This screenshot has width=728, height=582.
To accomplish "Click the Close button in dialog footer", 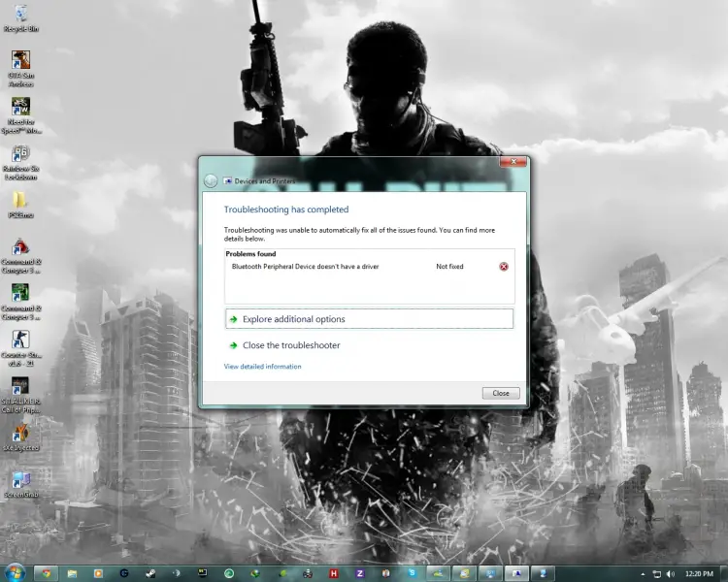I will point(501,393).
